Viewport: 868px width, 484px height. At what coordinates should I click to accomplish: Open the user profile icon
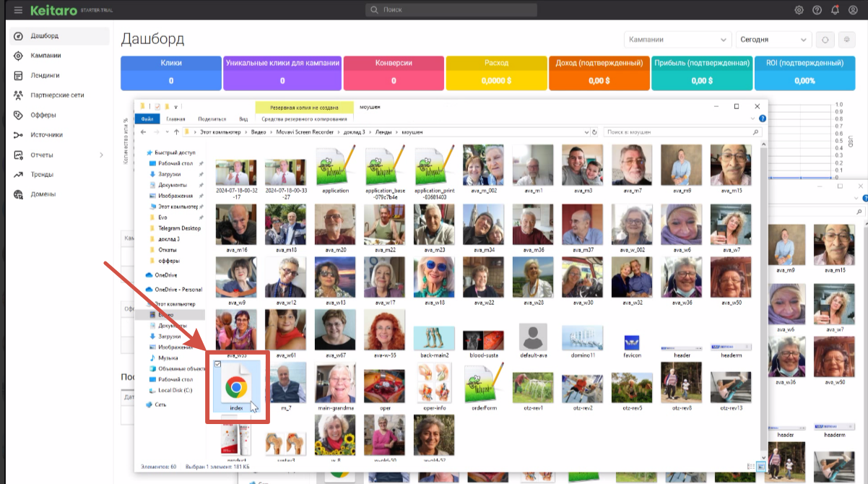pyautogui.click(x=854, y=10)
